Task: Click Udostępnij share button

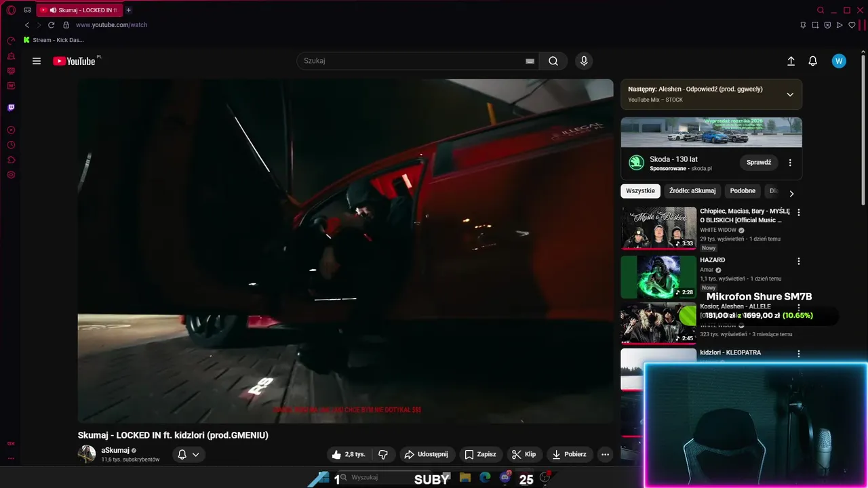Action: click(427, 454)
